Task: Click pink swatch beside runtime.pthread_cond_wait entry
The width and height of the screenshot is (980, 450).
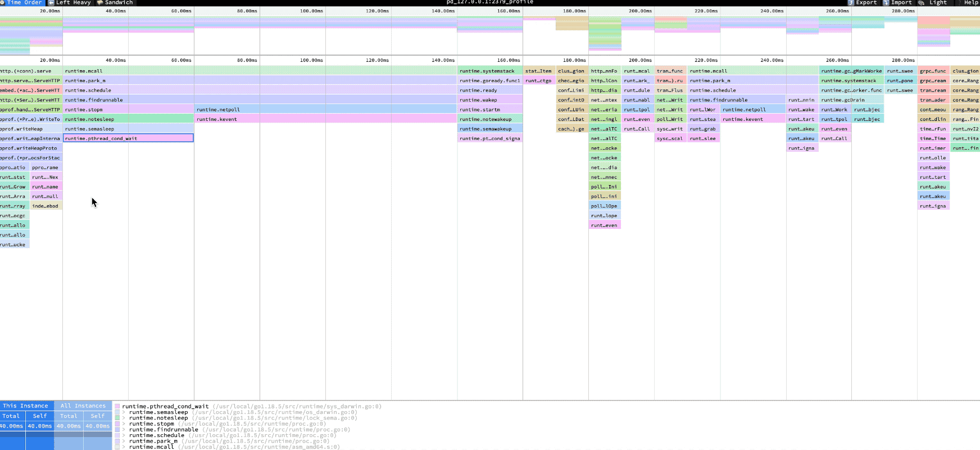Action: [x=117, y=406]
